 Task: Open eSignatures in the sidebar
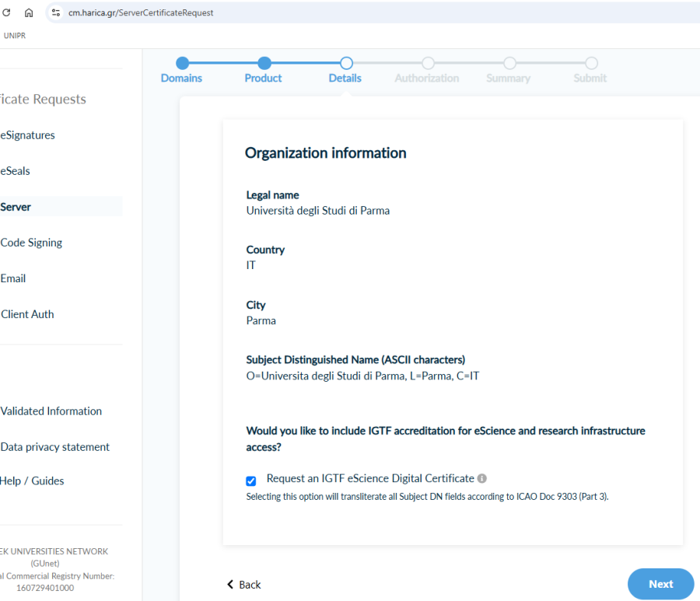coord(27,135)
